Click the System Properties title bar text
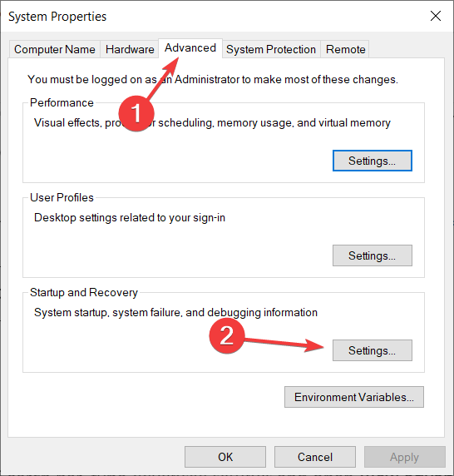 pos(57,17)
